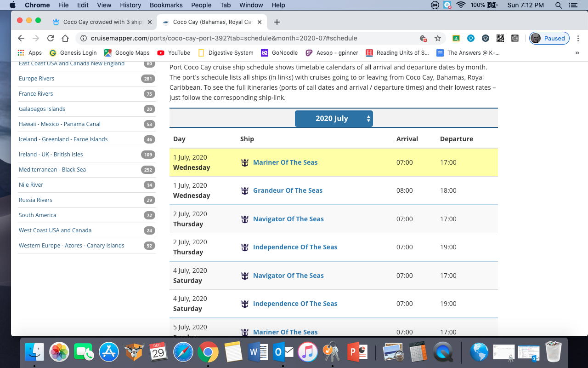588x368 pixels.
Task: Reload the current page
Action: (x=51, y=38)
